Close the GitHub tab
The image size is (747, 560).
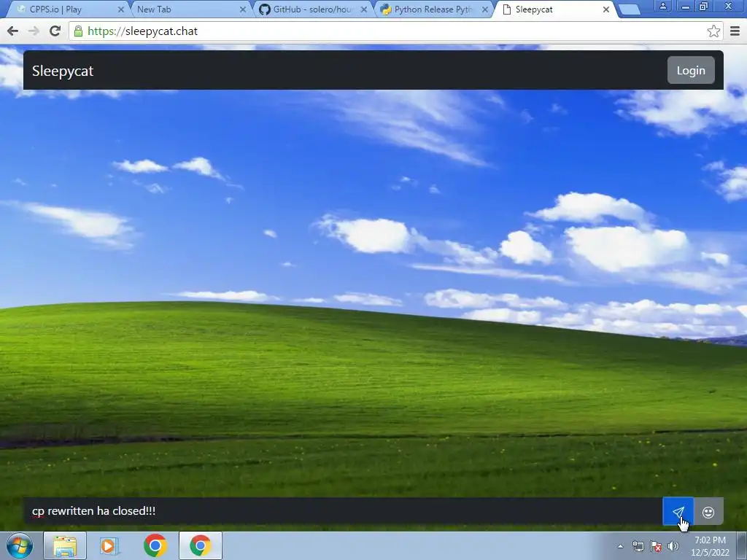pyautogui.click(x=364, y=9)
